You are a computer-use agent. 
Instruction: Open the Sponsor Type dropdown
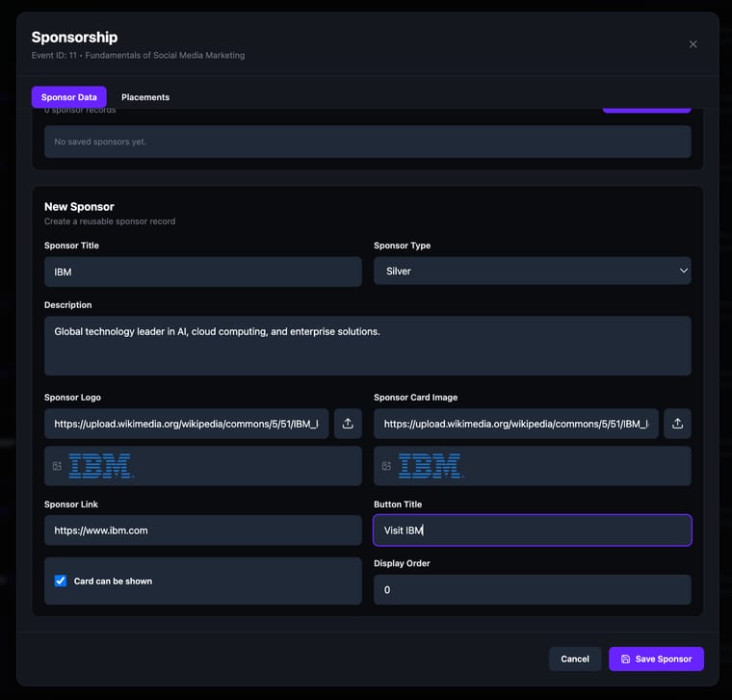tap(533, 272)
